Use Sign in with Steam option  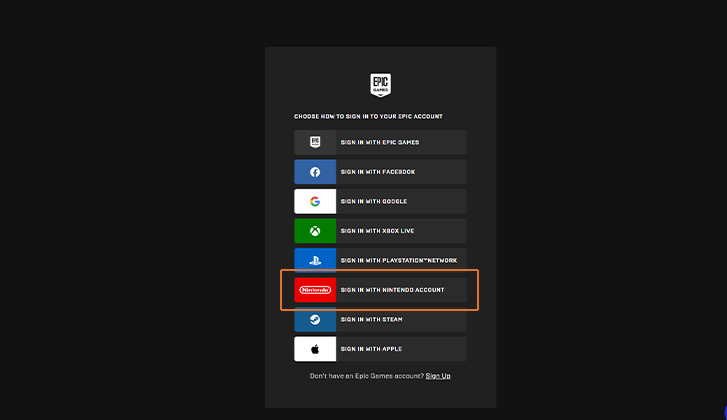coord(380,319)
